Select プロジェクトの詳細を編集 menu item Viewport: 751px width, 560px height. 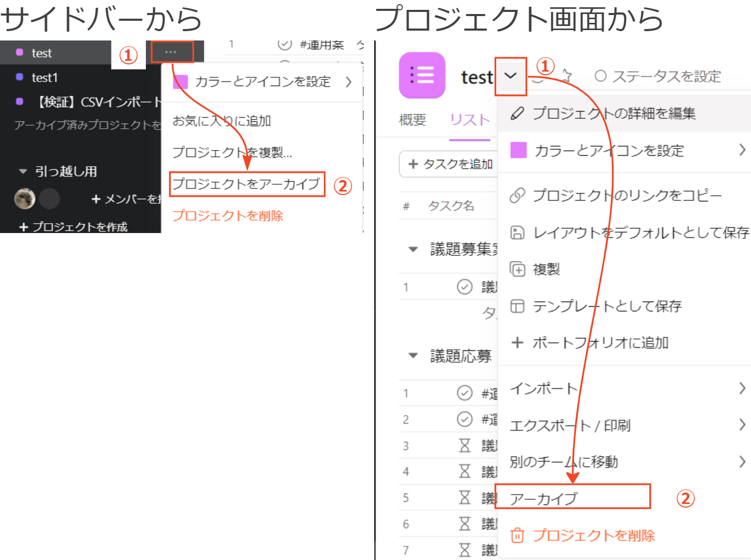(624, 113)
